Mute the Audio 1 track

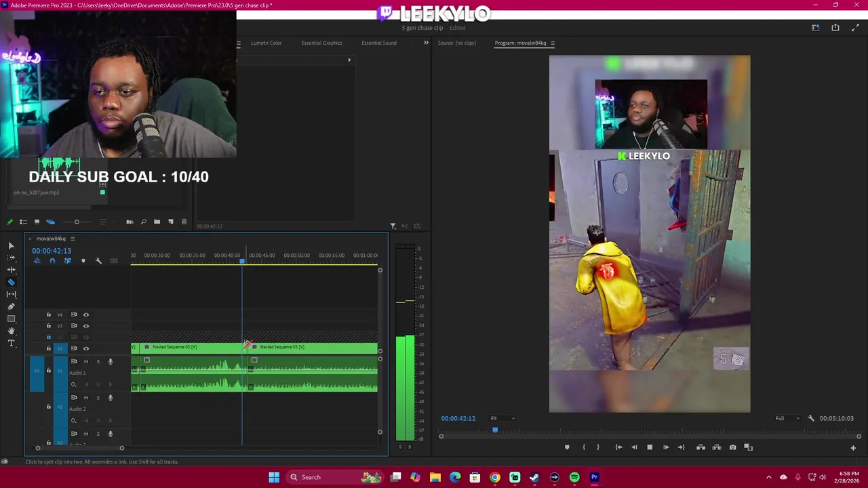(86, 361)
